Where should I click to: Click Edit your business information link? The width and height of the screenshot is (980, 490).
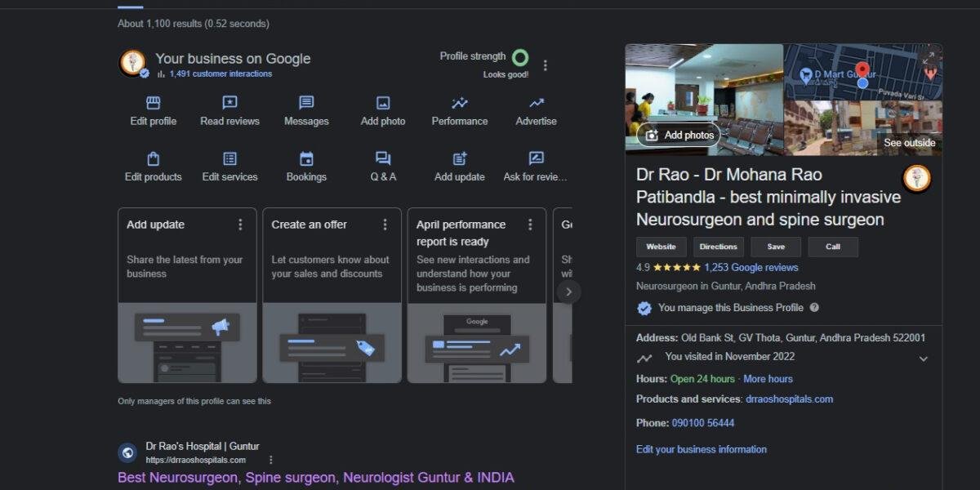point(702,449)
